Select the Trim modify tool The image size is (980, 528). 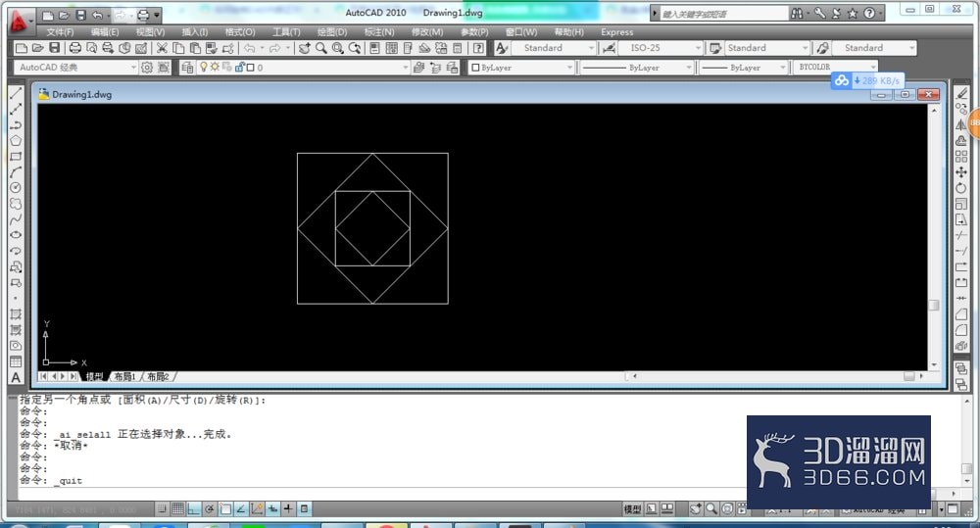[x=962, y=235]
